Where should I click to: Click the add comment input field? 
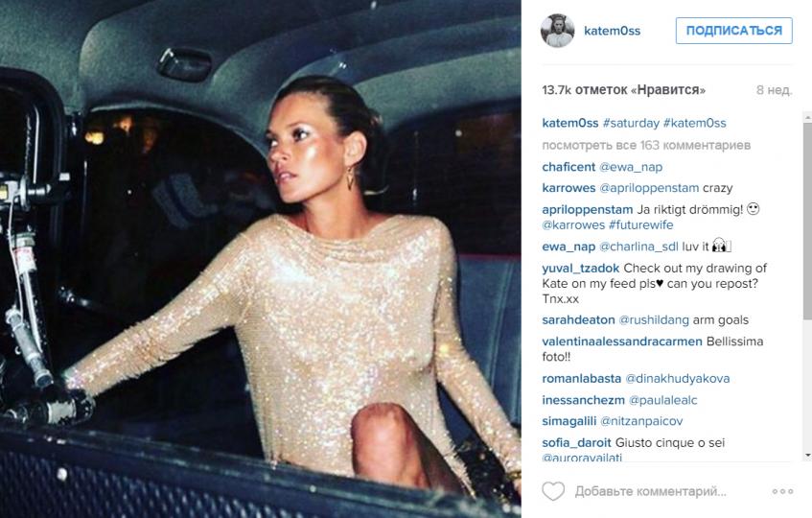[x=650, y=491]
